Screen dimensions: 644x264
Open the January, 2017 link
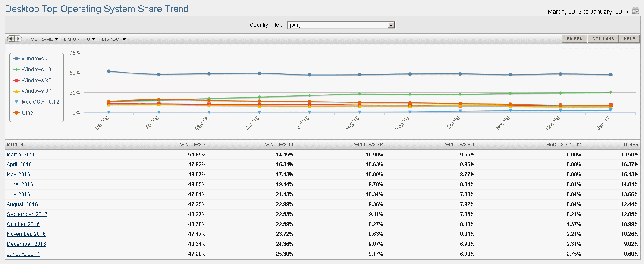[23, 254]
